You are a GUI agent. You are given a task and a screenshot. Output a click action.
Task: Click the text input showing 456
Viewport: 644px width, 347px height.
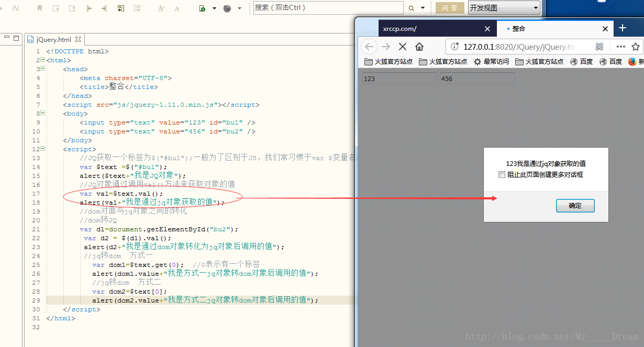[x=477, y=79]
